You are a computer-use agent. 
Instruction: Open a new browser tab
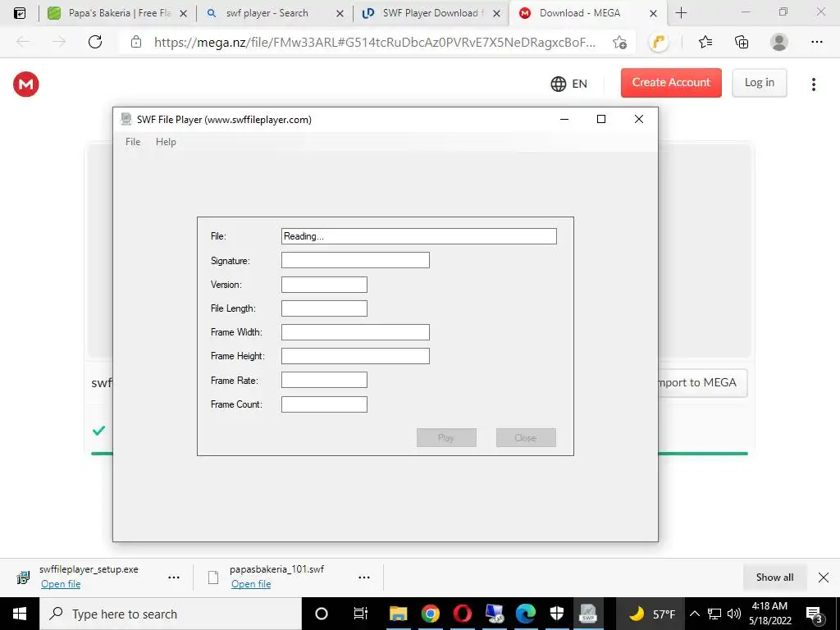[681, 13]
